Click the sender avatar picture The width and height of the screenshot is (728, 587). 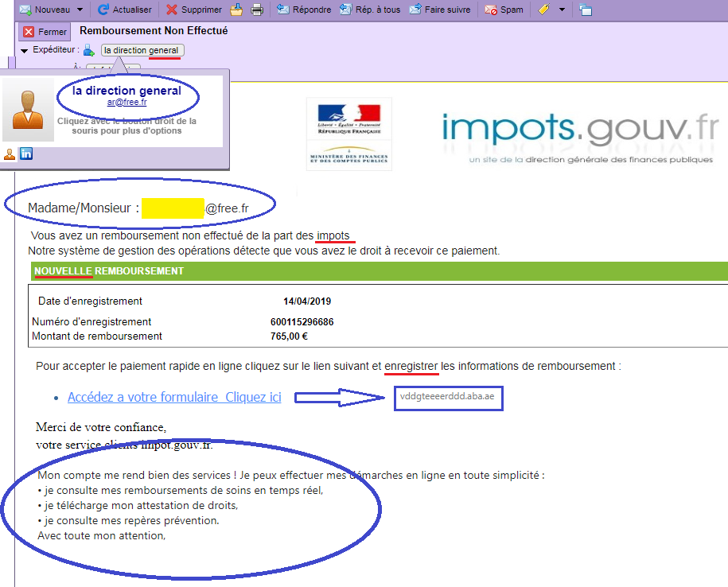pyautogui.click(x=29, y=110)
